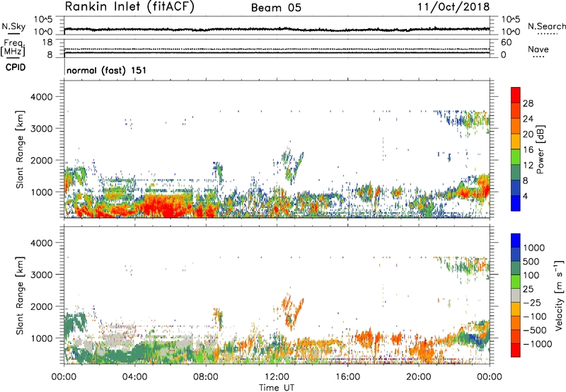Click the N.Sky legend label

[x=13, y=26]
